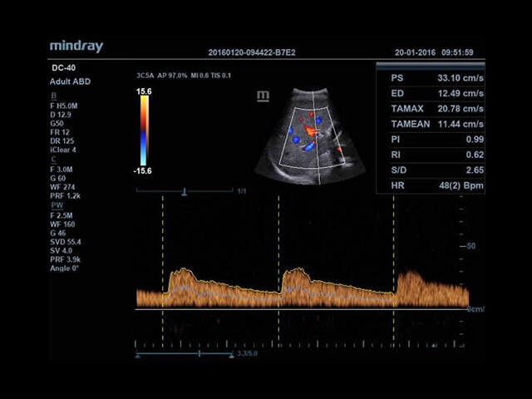Click the ED 12.49 cm/s measurement row
This screenshot has width=532, height=399.
tap(430, 94)
